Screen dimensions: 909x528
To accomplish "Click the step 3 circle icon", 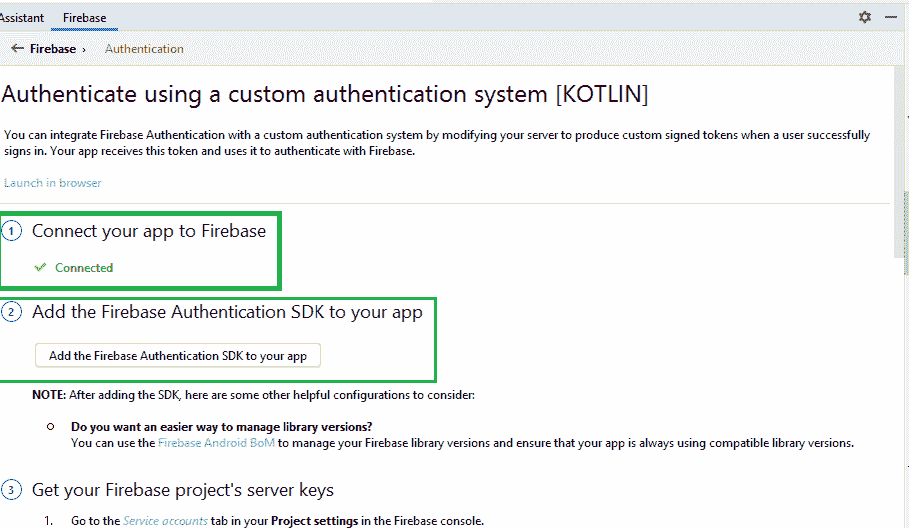I will (x=11, y=490).
